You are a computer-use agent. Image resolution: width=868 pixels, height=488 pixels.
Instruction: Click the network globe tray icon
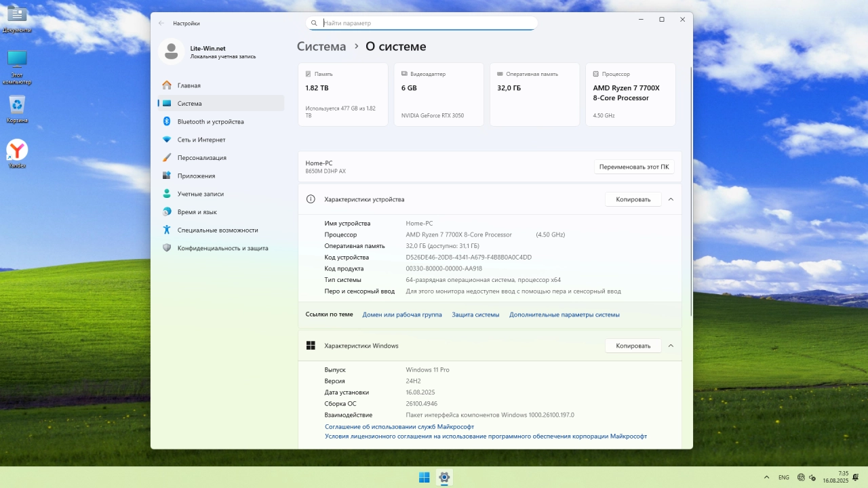(x=801, y=477)
